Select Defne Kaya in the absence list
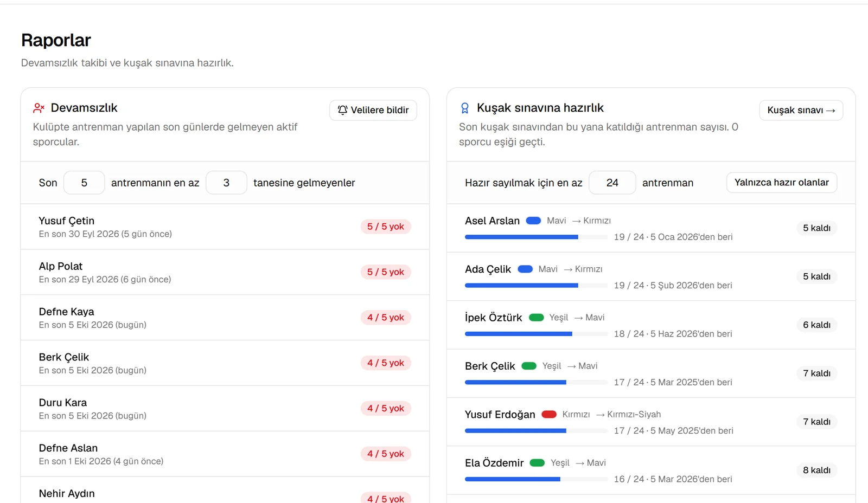Image resolution: width=868 pixels, height=503 pixels. pyautogui.click(x=225, y=318)
